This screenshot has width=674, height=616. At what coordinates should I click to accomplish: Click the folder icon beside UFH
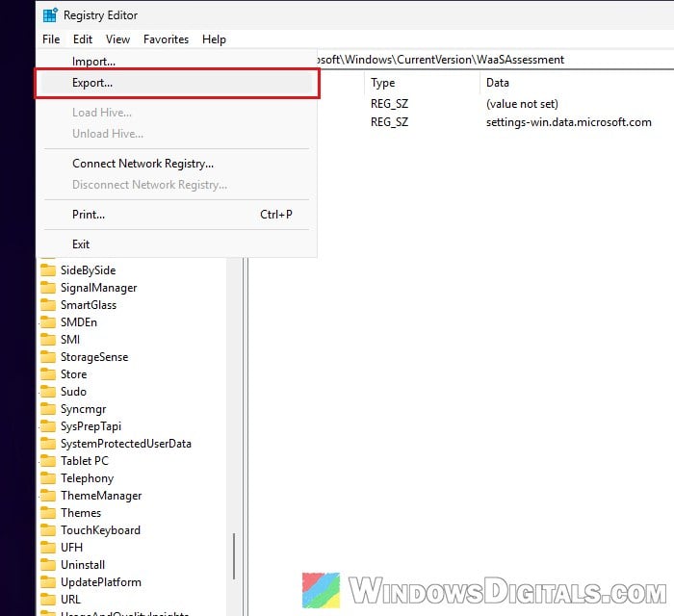[x=48, y=548]
